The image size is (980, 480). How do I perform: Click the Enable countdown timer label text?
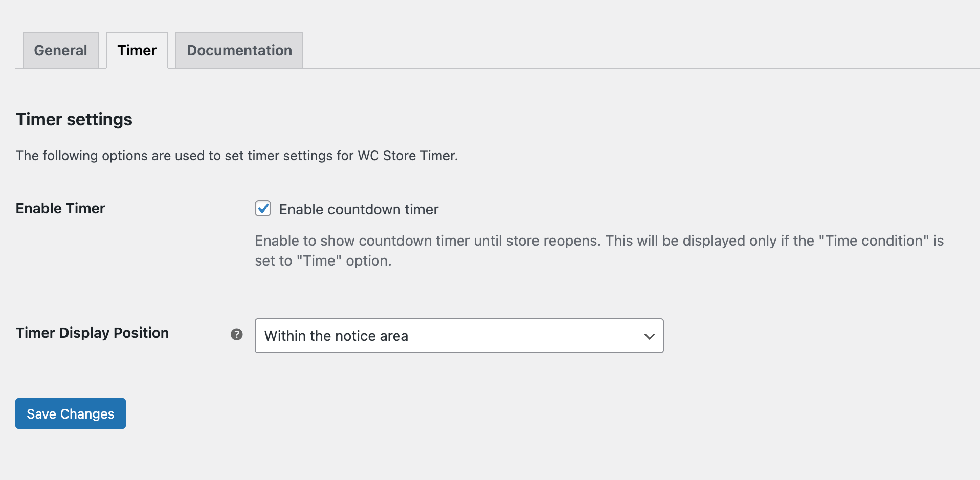[358, 209]
